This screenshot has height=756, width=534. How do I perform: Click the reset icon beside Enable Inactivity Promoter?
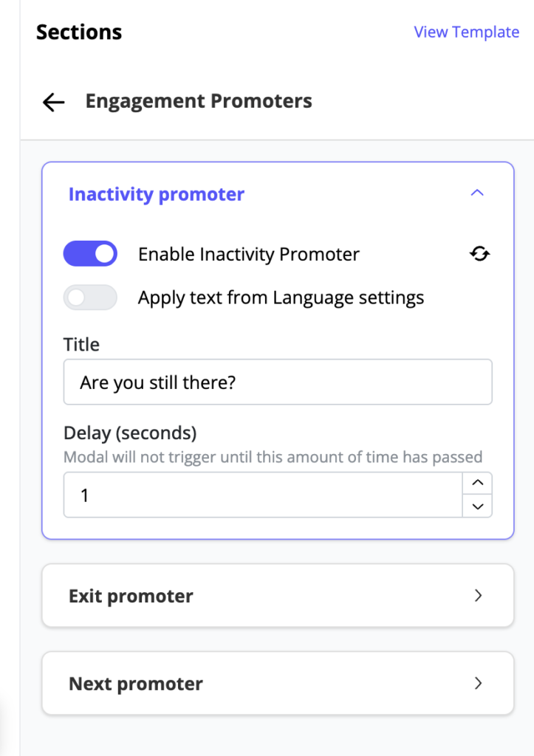click(x=480, y=255)
